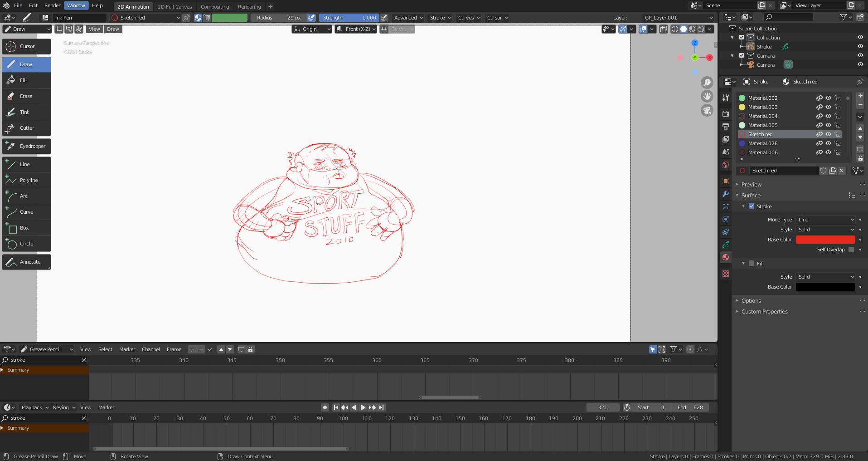Screen dimensions: 868x461
Task: Select the Erase tool
Action: pyautogui.click(x=26, y=96)
